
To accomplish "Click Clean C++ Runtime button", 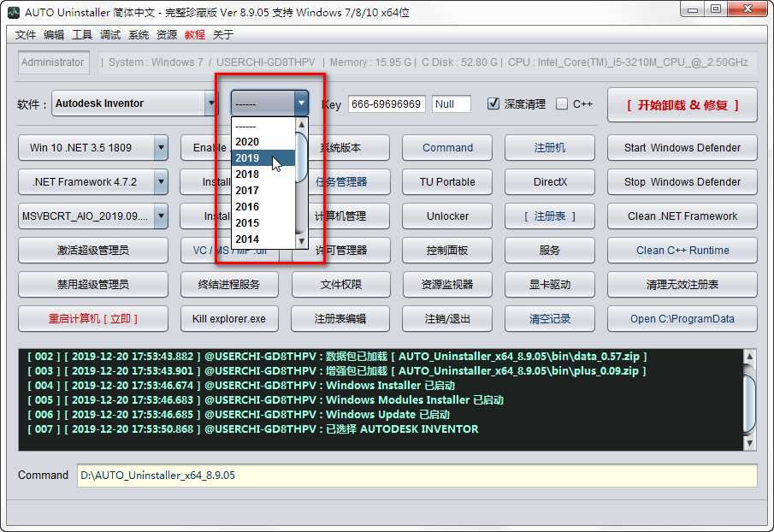I will coord(682,251).
